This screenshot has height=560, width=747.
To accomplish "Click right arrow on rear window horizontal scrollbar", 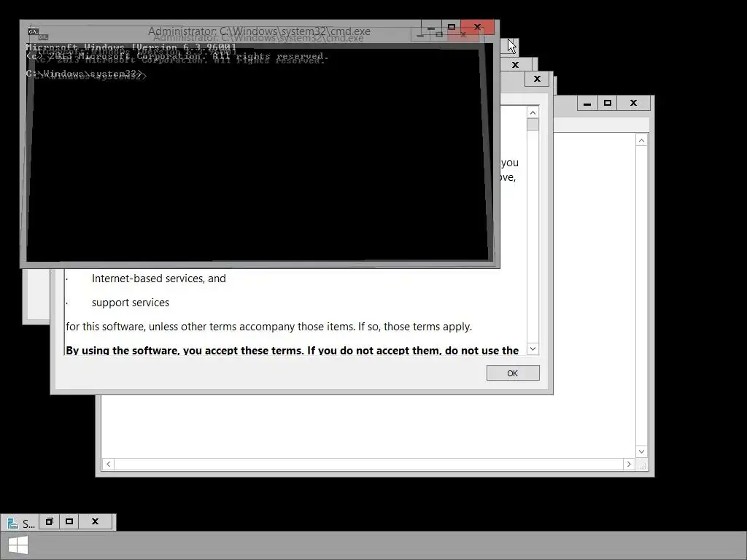I will pyautogui.click(x=629, y=464).
